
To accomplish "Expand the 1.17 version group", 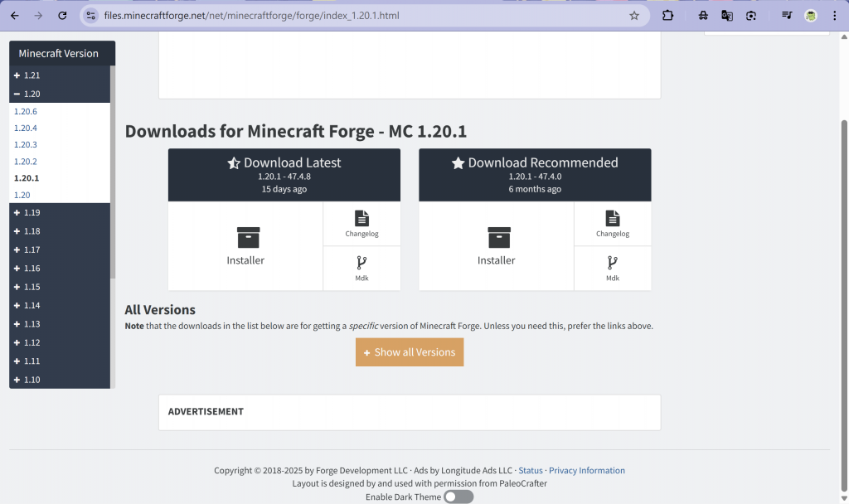I will [60, 250].
